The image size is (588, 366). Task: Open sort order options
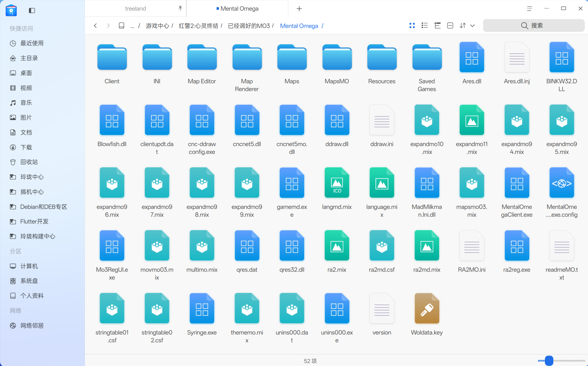(463, 25)
